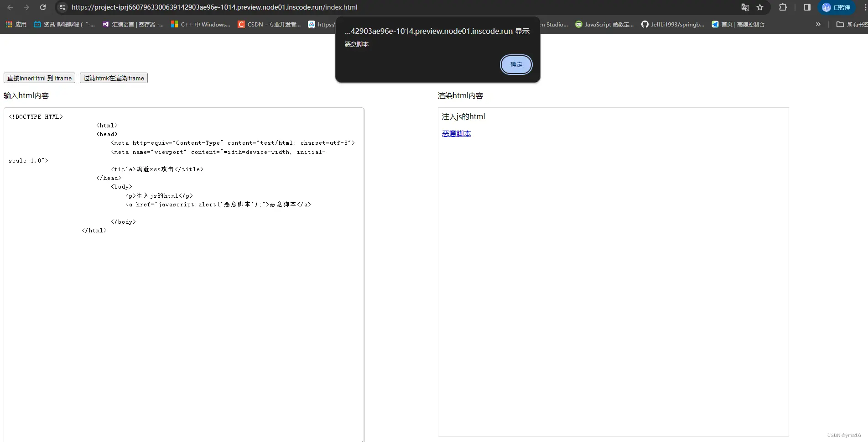Open the 应用 apps shortcut
The height and width of the screenshot is (442, 868).
[x=16, y=24]
